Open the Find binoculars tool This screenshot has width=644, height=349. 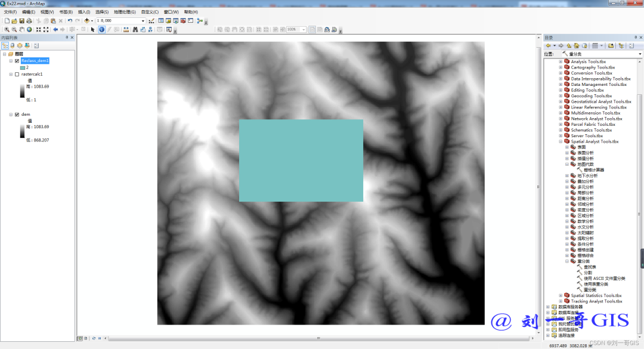pos(135,30)
